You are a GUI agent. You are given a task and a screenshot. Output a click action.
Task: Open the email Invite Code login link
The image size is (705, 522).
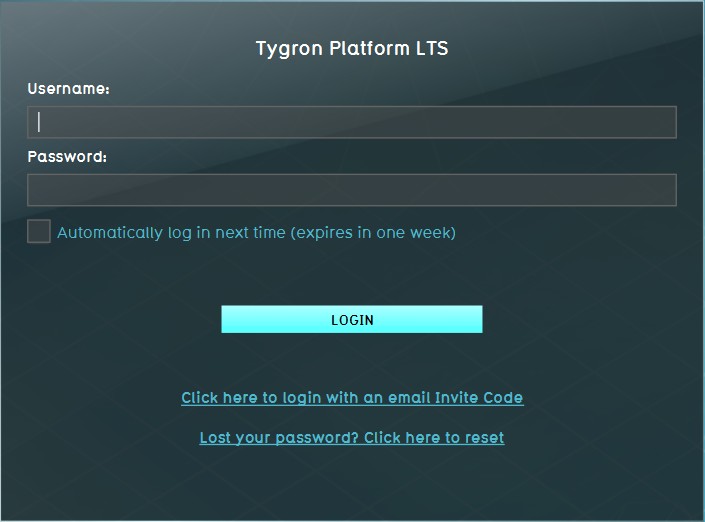(352, 397)
